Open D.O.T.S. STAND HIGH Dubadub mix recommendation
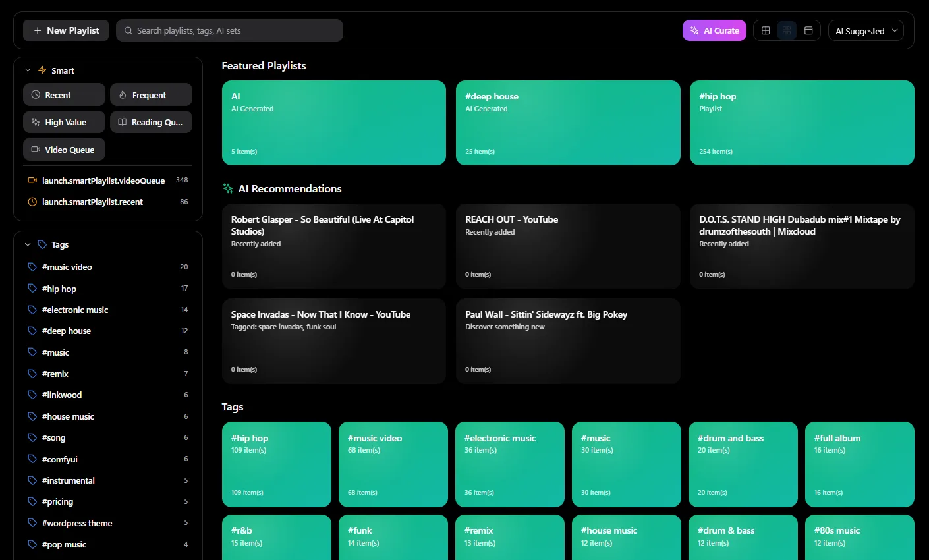The image size is (929, 560). (x=802, y=246)
